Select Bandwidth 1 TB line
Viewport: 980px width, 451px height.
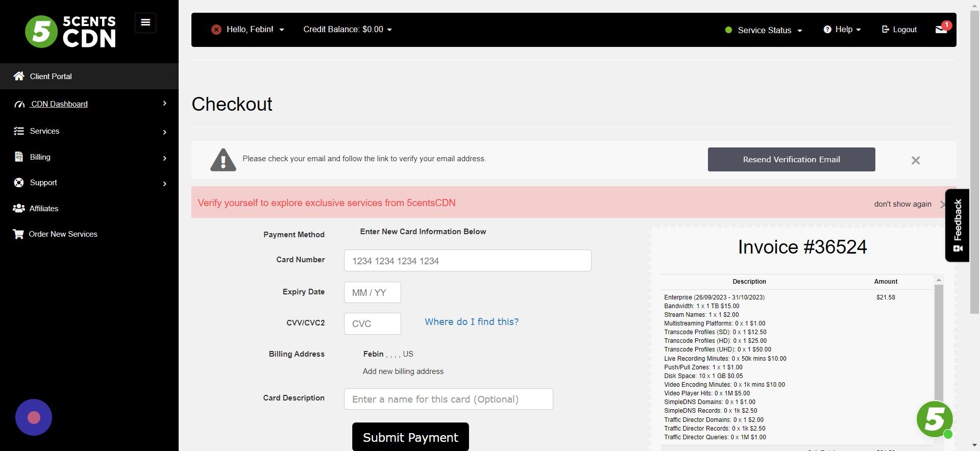pos(702,306)
